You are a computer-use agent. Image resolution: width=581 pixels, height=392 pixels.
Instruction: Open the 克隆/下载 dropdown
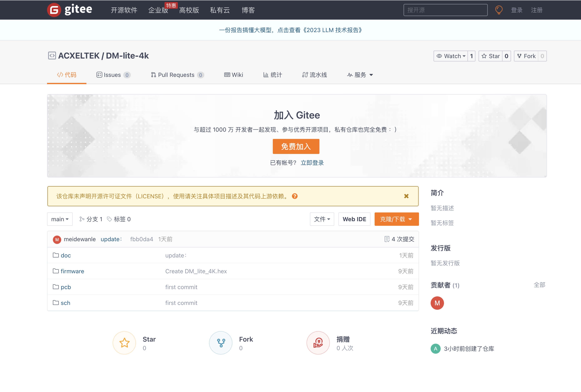coord(396,219)
